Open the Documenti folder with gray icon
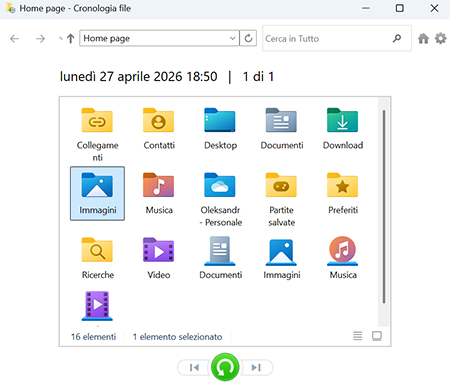Viewport: 450px width, 385px height. pos(281,129)
